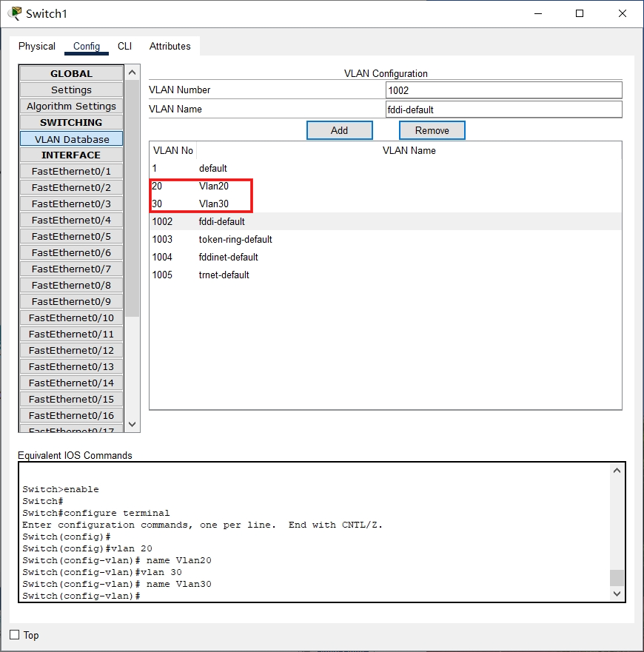Viewport: 644px width, 652px height.
Task: Click the INTERFACE section header
Action: 71,155
